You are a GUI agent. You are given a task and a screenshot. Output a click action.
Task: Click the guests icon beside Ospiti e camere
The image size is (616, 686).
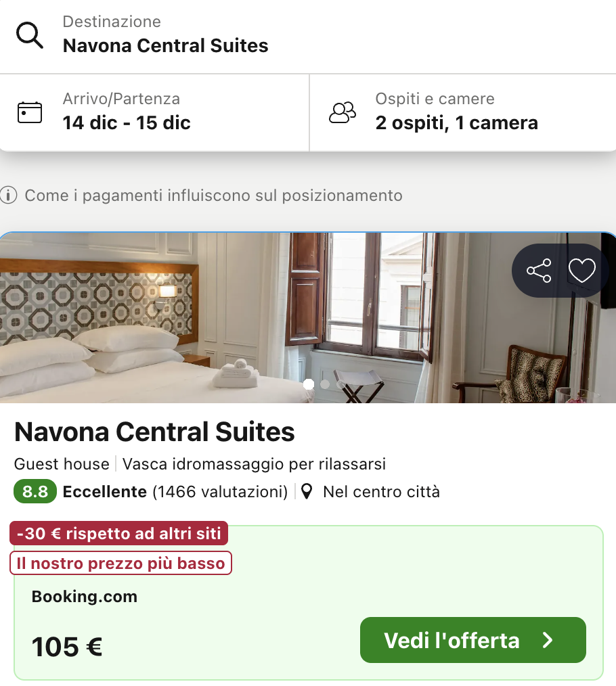343,112
